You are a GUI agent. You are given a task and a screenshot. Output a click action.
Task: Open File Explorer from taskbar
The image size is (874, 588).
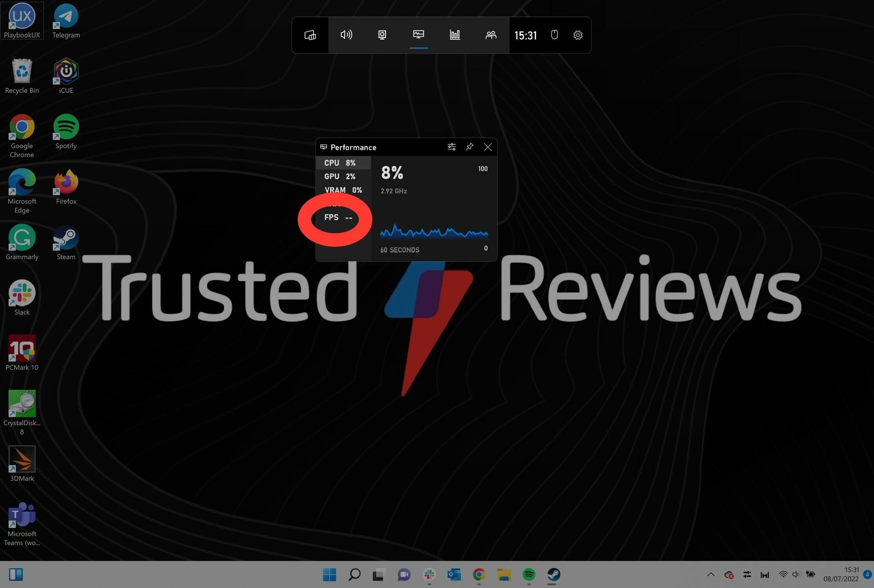pyautogui.click(x=504, y=575)
